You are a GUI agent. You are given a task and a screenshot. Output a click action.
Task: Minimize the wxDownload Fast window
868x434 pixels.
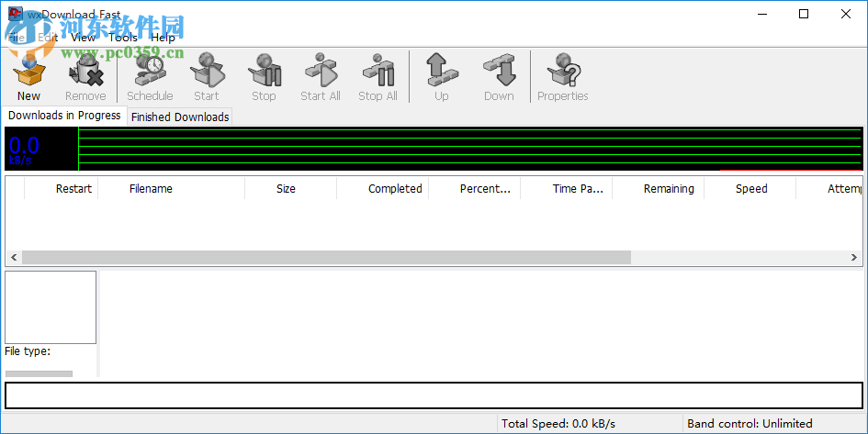coord(762,14)
